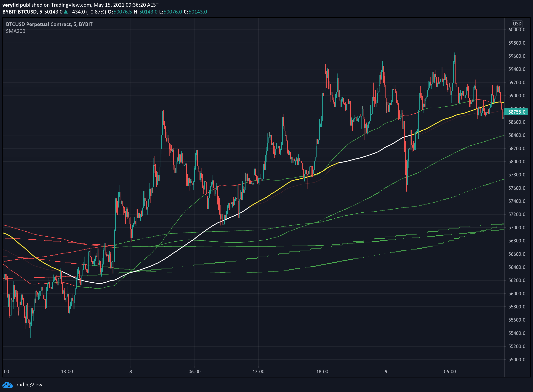
Task: Click the 56600.0 price axis label
Action: 517,254
